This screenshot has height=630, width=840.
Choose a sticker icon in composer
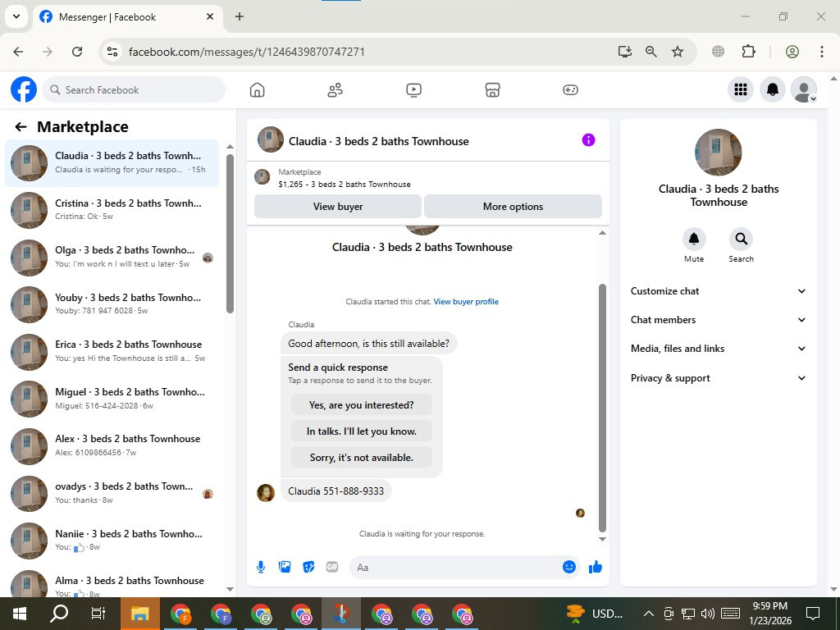pos(308,567)
